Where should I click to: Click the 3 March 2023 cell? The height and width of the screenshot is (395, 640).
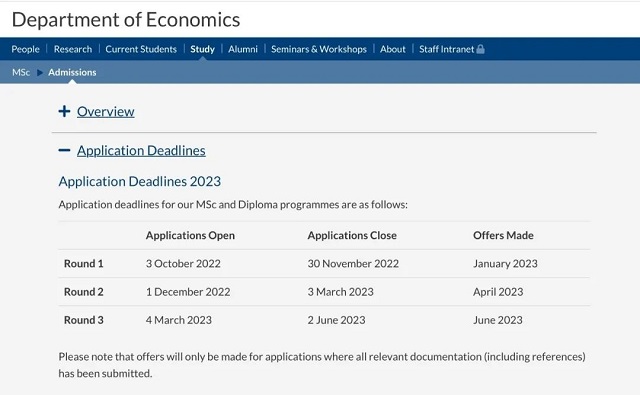click(340, 292)
